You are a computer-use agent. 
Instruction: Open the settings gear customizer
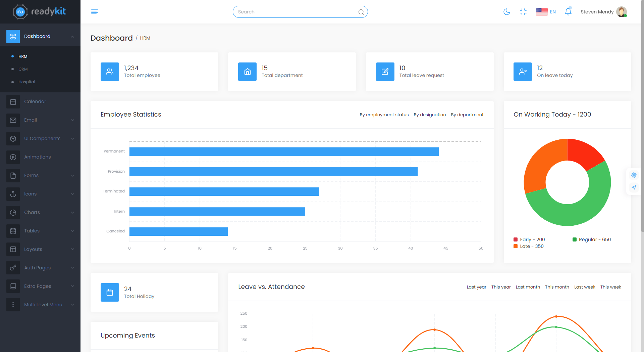click(634, 175)
